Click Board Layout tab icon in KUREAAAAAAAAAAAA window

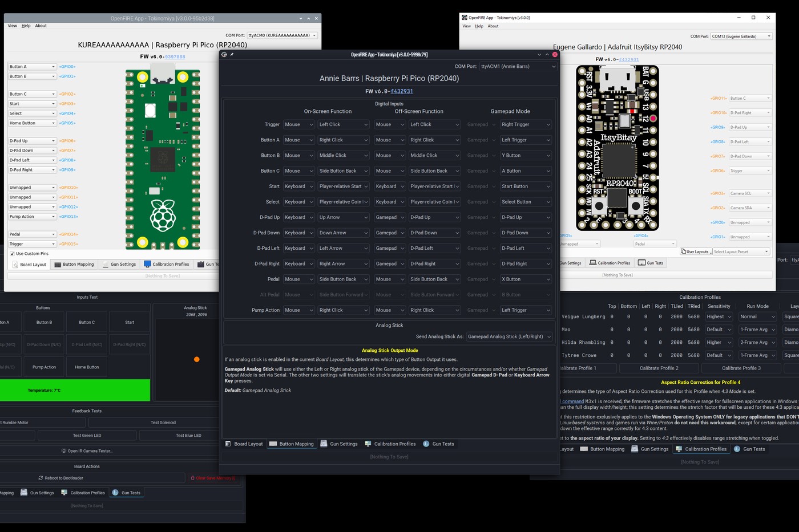[x=15, y=265]
